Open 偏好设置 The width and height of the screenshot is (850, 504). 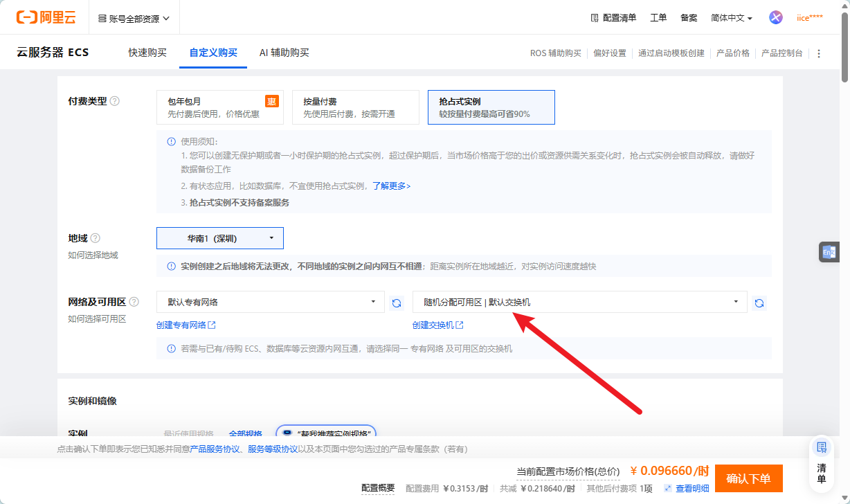[610, 53]
